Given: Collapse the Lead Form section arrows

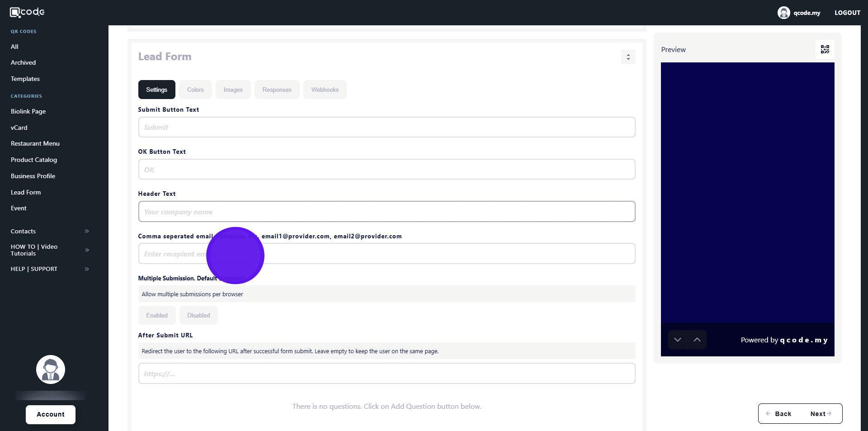Looking at the screenshot, I should coord(628,57).
